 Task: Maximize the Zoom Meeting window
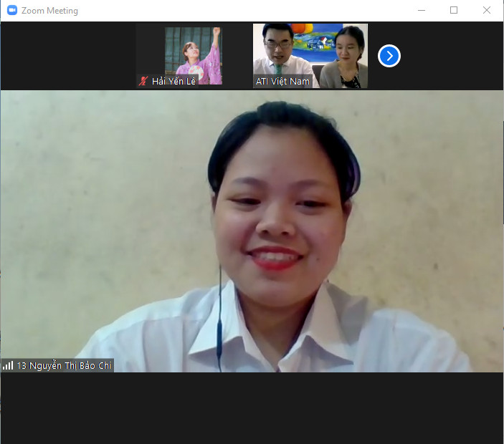454,10
